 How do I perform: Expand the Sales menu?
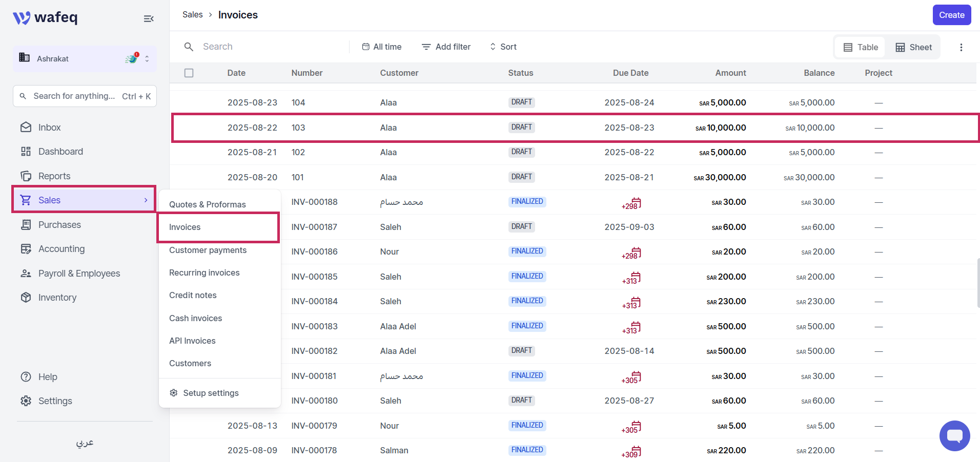coord(84,200)
